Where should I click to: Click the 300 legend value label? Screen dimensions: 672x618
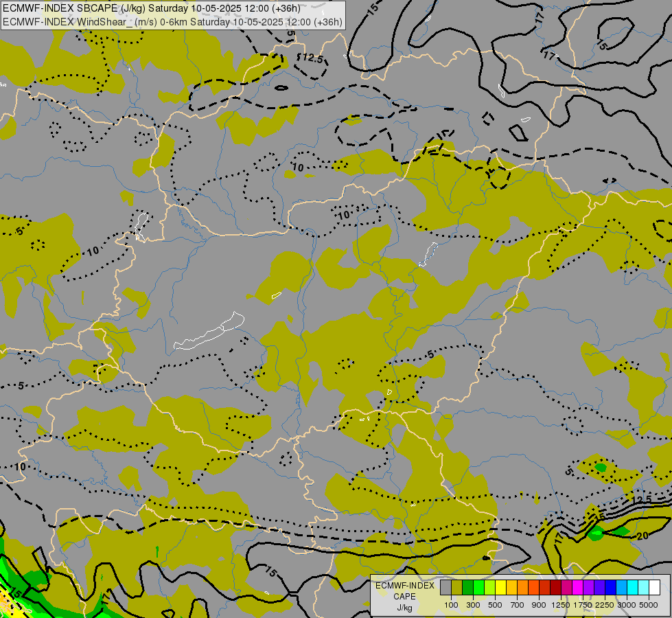[x=473, y=605]
